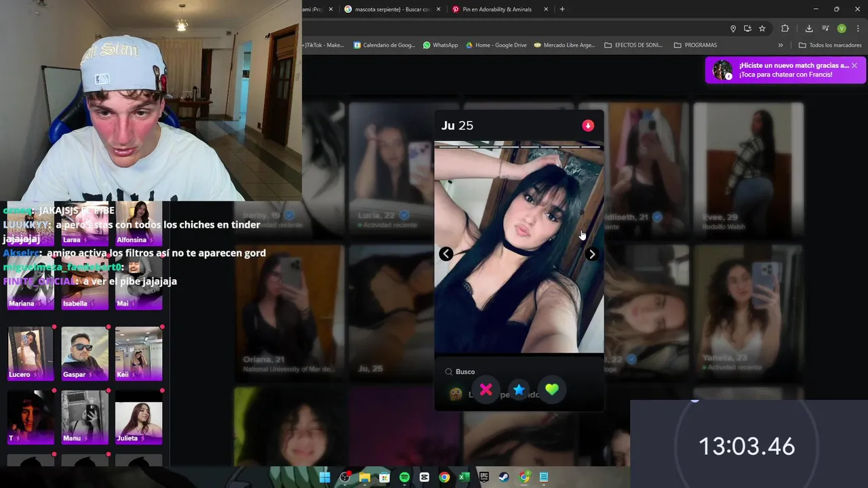The height and width of the screenshot is (488, 868).
Task: Open Epic Games Launcher from the taskbar
Action: coord(484,477)
